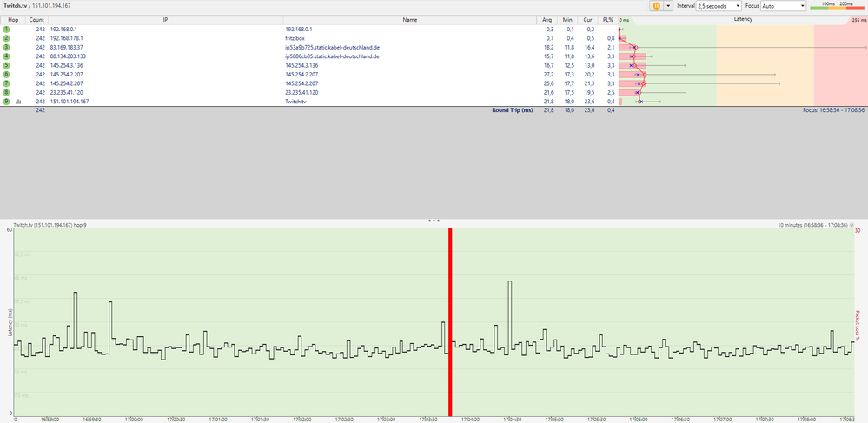Select the green hop 3 circle icon

(x=6, y=47)
